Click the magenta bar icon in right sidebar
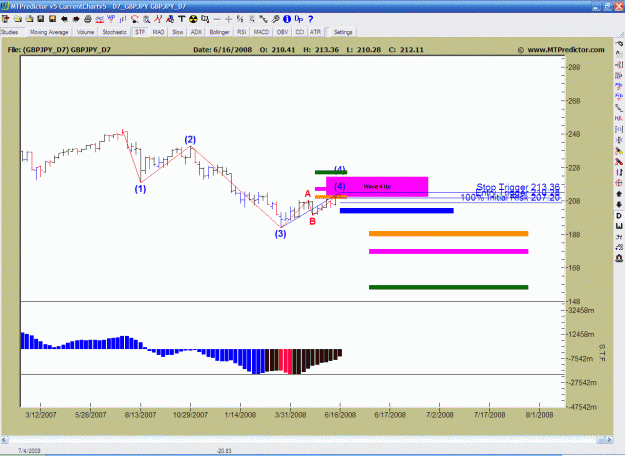The image size is (625, 456). tap(619, 173)
